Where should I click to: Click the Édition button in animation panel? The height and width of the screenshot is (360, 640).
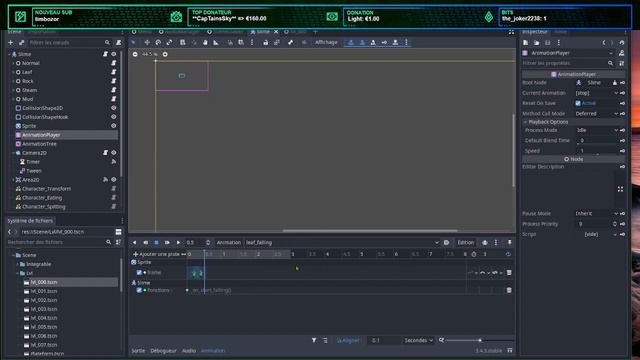pos(465,242)
